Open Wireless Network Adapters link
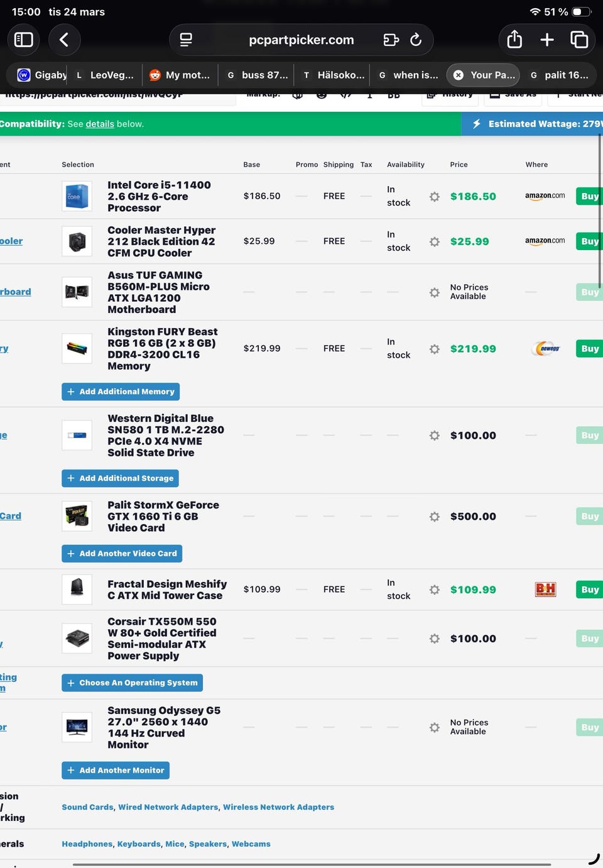The width and height of the screenshot is (603, 868). 278,807
